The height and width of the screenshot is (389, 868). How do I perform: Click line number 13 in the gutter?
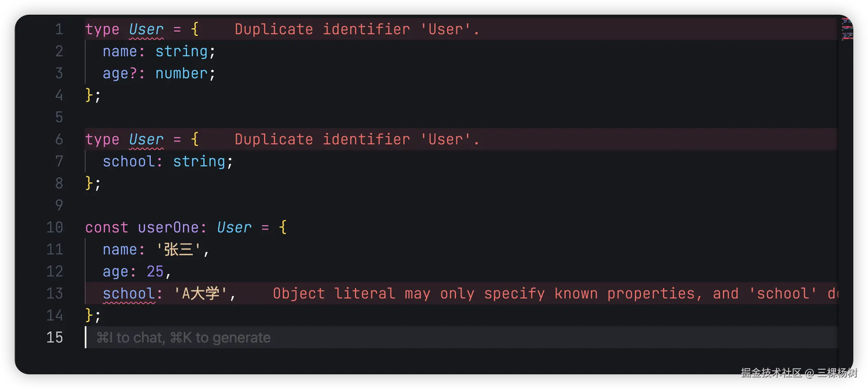(x=55, y=294)
